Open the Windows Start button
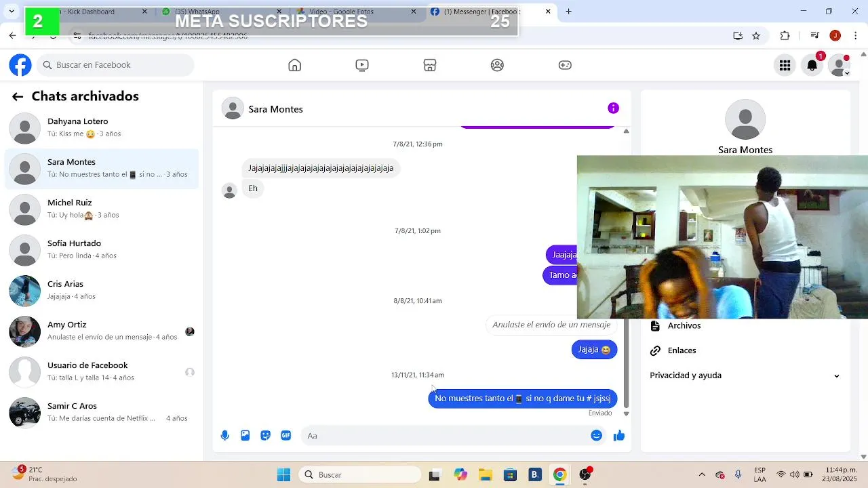 point(283,475)
